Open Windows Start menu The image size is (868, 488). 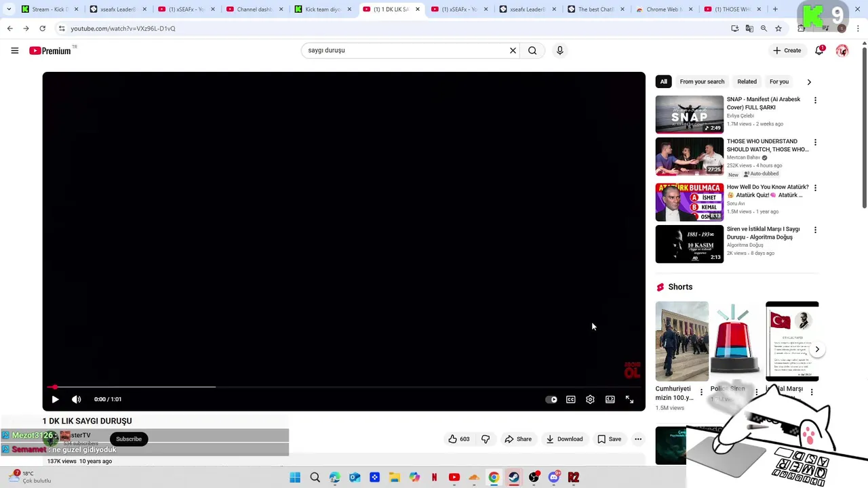(295, 477)
